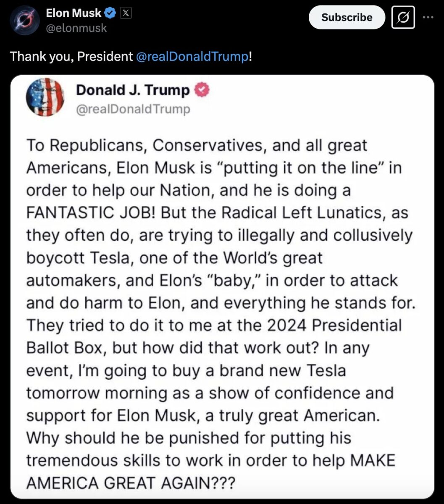Click the Subscribe button
Viewport: 444px width, 504px height.
point(347,17)
